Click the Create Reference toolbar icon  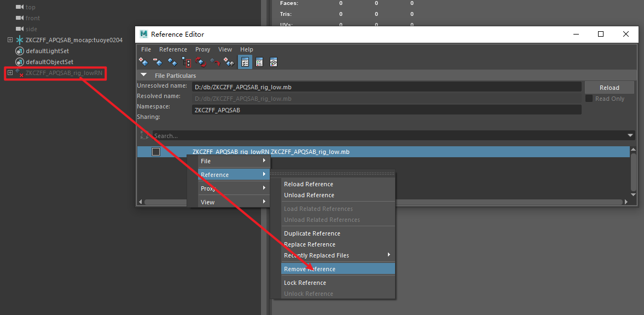[x=144, y=62]
